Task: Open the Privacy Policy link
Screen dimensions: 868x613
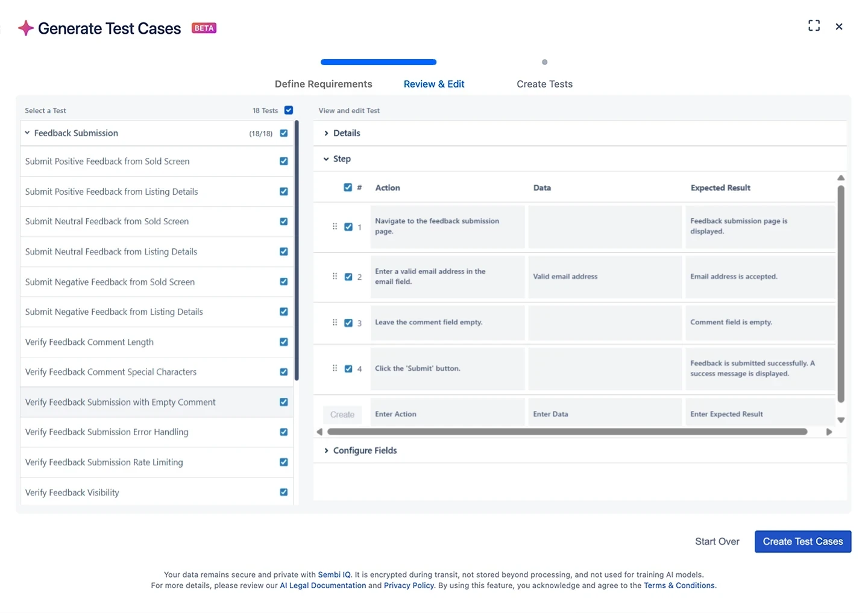Action: point(409,585)
